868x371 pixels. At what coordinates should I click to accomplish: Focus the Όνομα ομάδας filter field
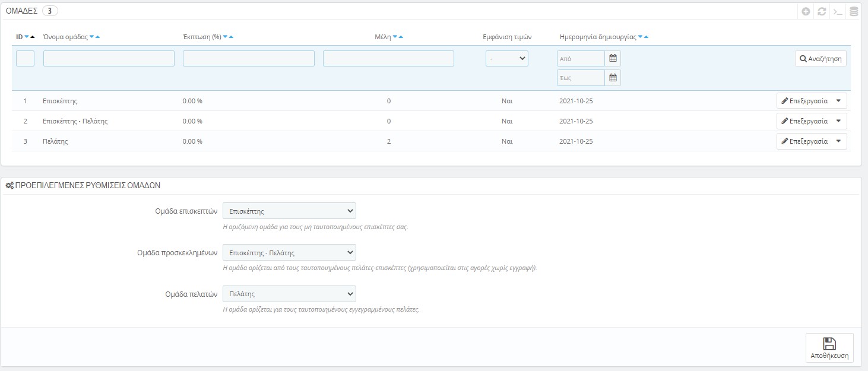tap(109, 58)
